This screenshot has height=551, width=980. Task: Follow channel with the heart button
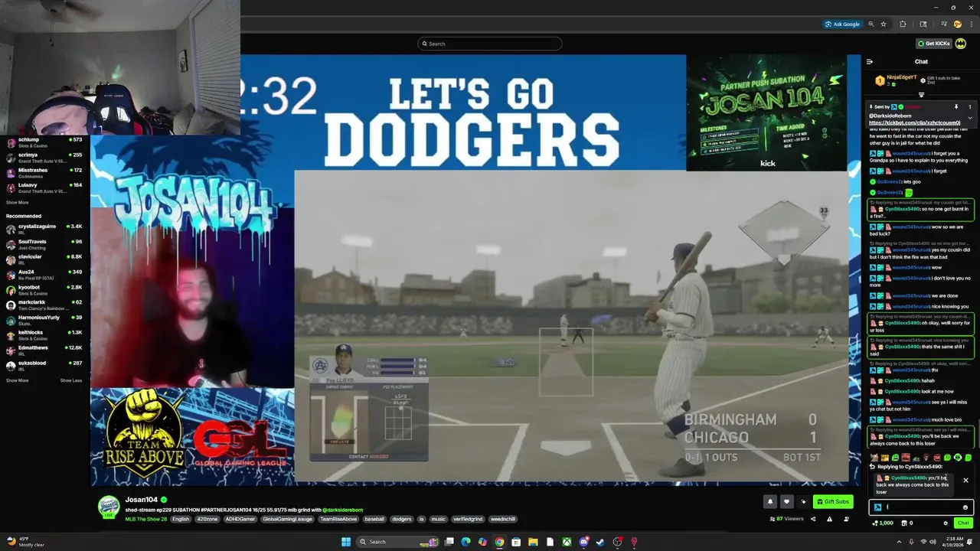(x=786, y=502)
